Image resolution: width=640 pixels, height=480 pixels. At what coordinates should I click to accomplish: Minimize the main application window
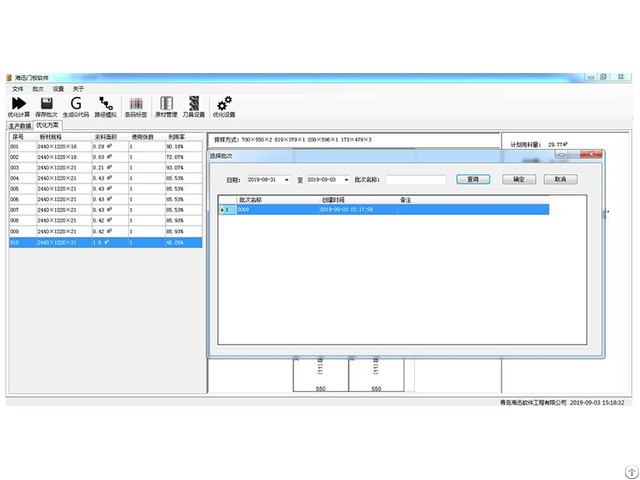591,77
